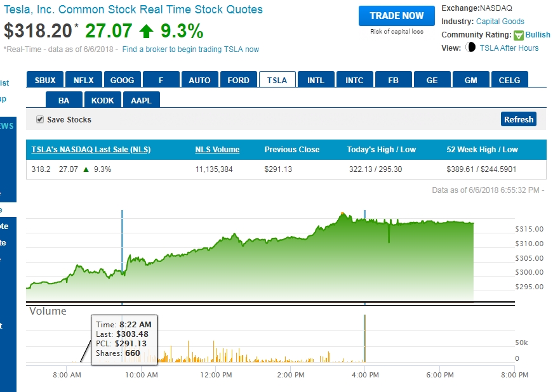Click the $318.20 price headline
This screenshot has height=392, width=553.
tap(39, 30)
